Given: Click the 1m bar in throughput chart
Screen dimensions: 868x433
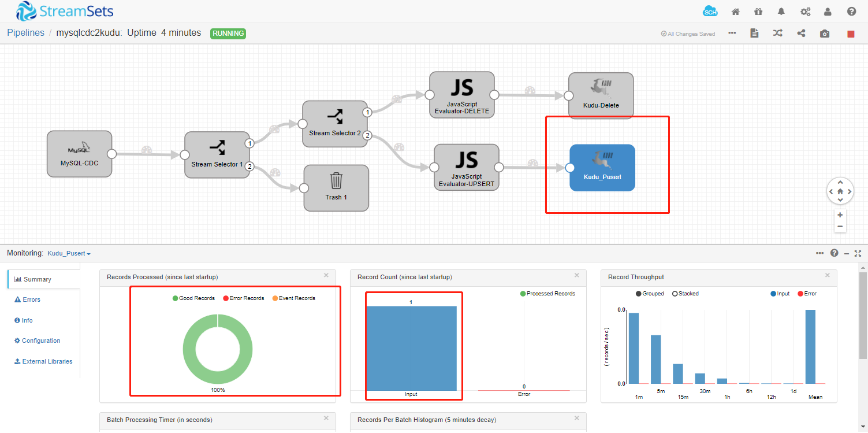Looking at the screenshot, I should coord(634,348).
